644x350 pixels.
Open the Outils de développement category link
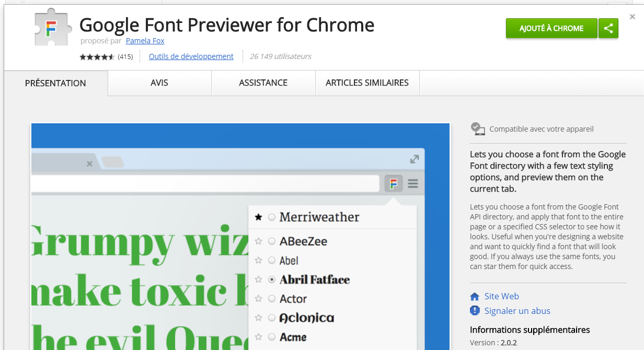tap(191, 56)
